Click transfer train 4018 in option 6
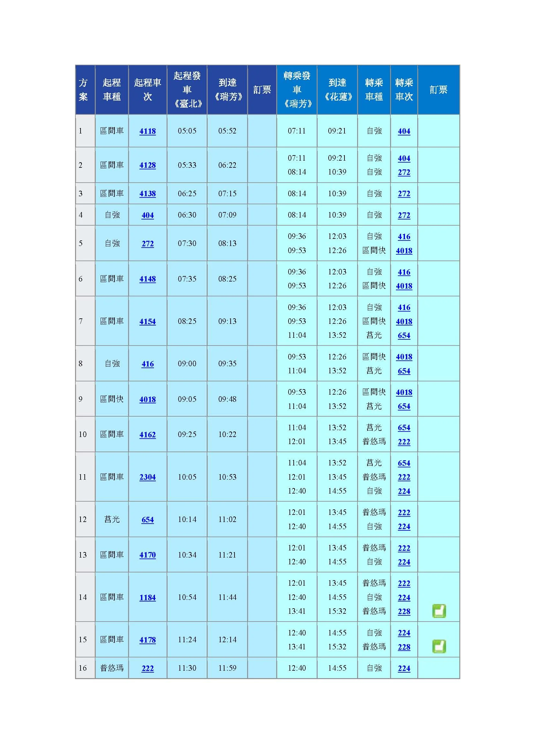535x756 pixels. coord(404,286)
